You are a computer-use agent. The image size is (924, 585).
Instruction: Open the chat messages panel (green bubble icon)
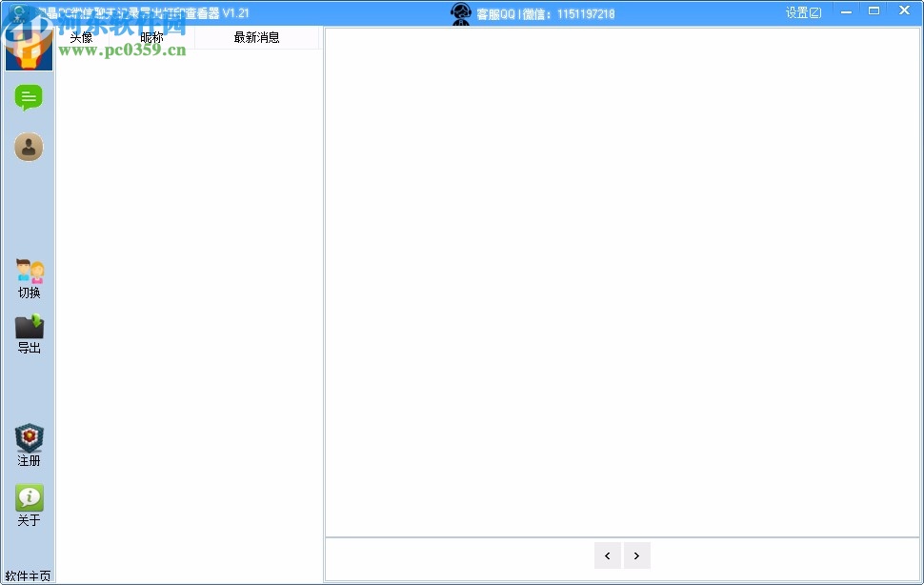click(x=29, y=98)
